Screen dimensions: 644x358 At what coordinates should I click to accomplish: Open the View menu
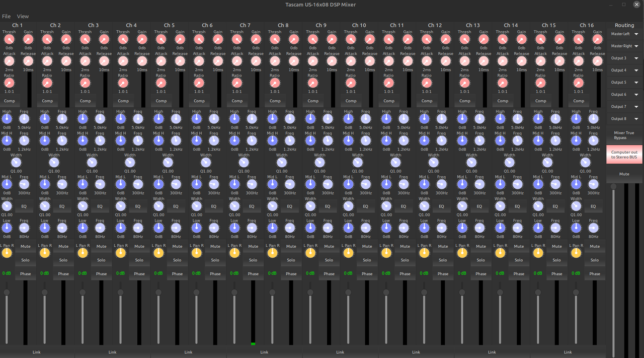tap(23, 16)
